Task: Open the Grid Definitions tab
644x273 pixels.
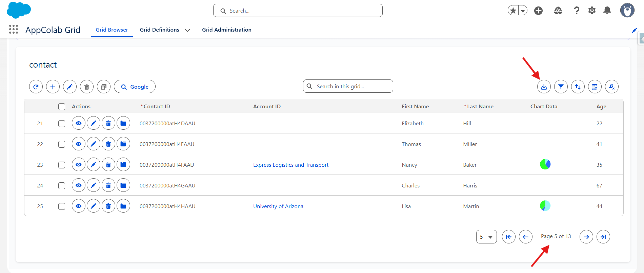Action: tap(160, 30)
